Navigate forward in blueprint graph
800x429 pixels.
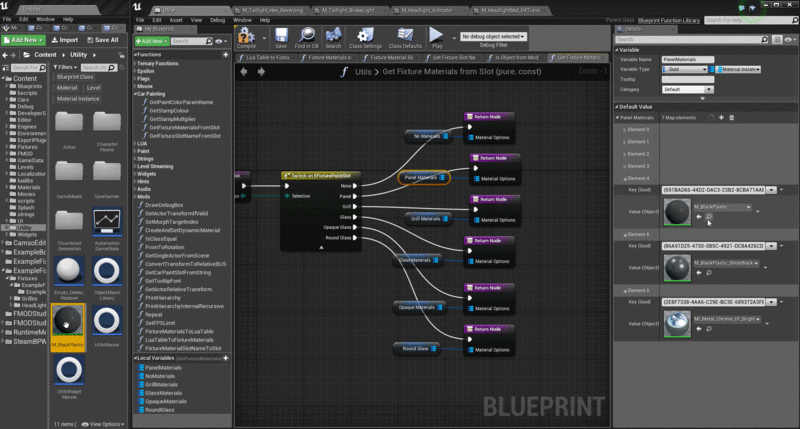point(261,72)
